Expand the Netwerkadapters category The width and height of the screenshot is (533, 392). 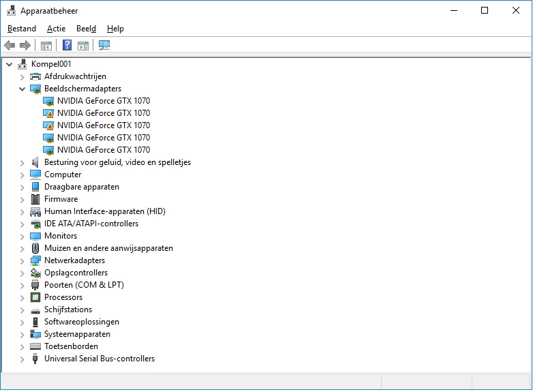pyautogui.click(x=22, y=260)
